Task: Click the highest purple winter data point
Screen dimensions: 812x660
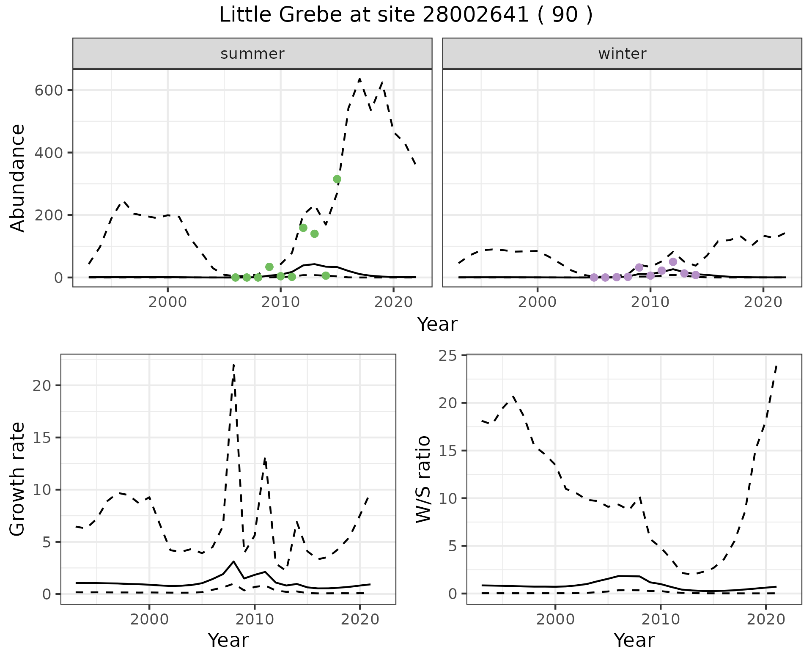Action: pyautogui.click(x=673, y=262)
